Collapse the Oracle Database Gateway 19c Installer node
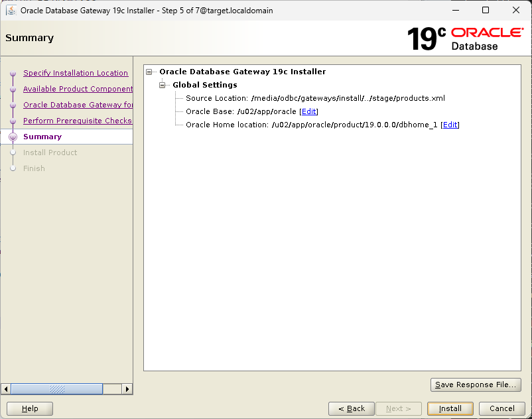Screen dimensions: 532x419 [149, 72]
